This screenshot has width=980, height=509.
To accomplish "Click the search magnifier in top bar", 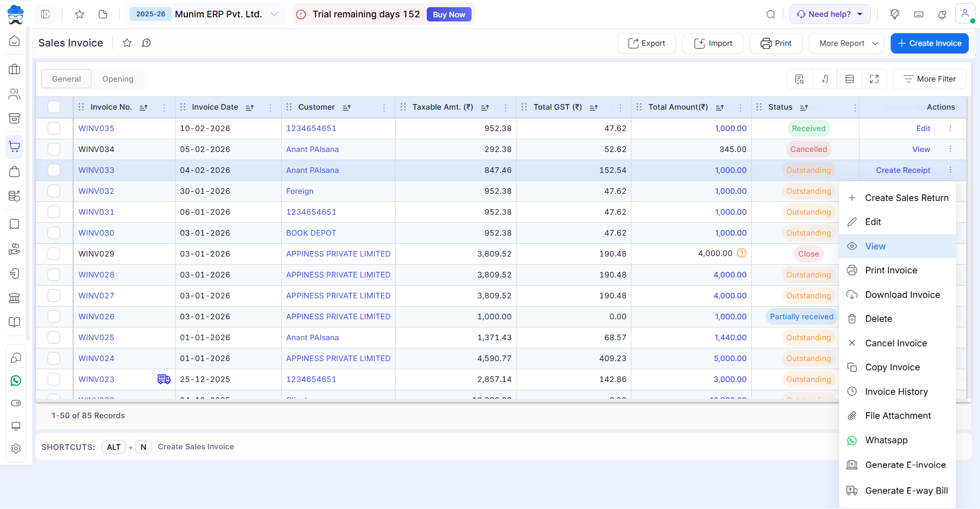I will click(771, 14).
